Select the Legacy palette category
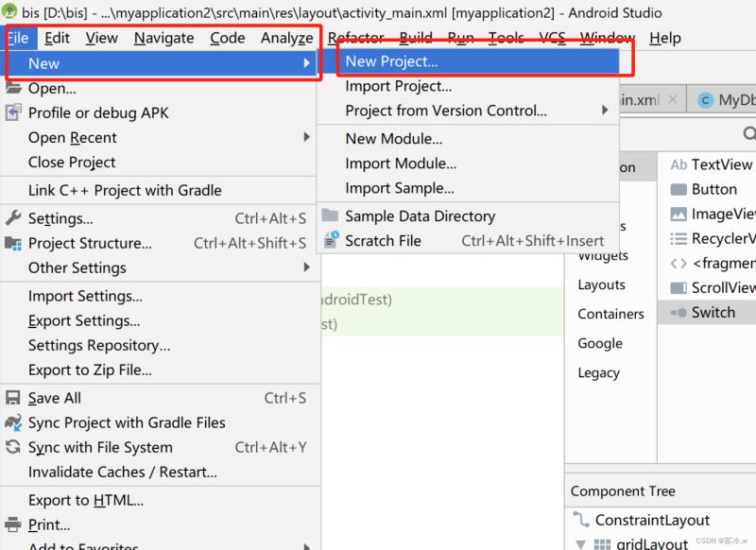The image size is (756, 550). (x=599, y=372)
